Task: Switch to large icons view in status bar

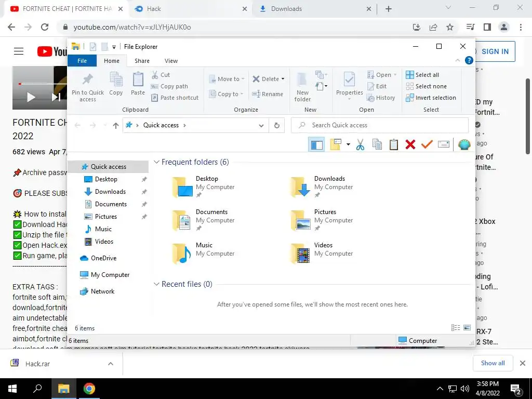Action: [x=467, y=327]
